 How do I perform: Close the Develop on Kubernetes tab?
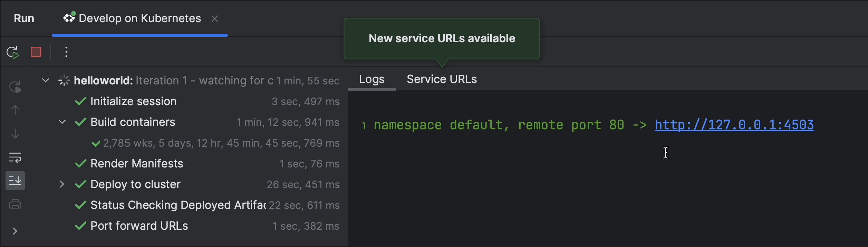pos(215,19)
